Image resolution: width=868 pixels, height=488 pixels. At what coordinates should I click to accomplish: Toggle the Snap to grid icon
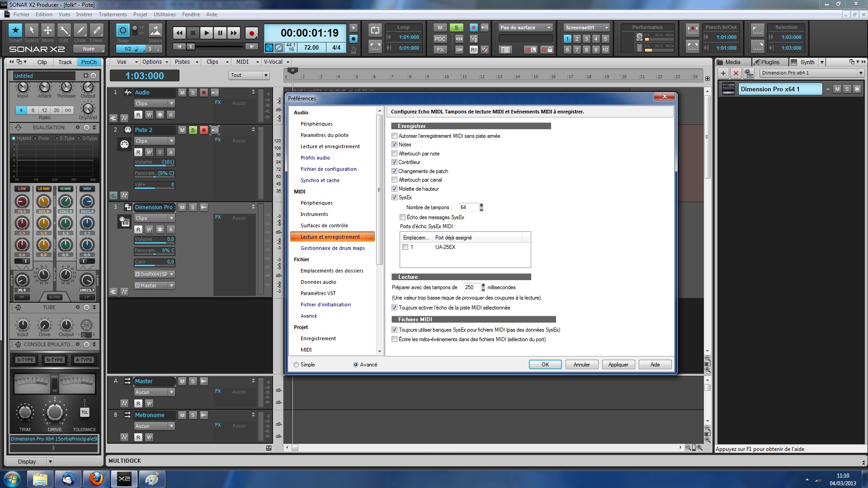[x=123, y=30]
